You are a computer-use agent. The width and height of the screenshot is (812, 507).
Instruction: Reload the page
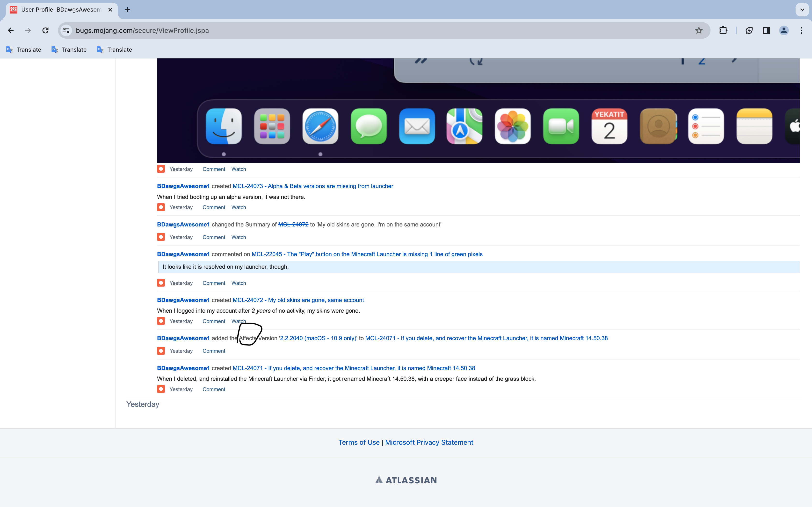tap(45, 30)
